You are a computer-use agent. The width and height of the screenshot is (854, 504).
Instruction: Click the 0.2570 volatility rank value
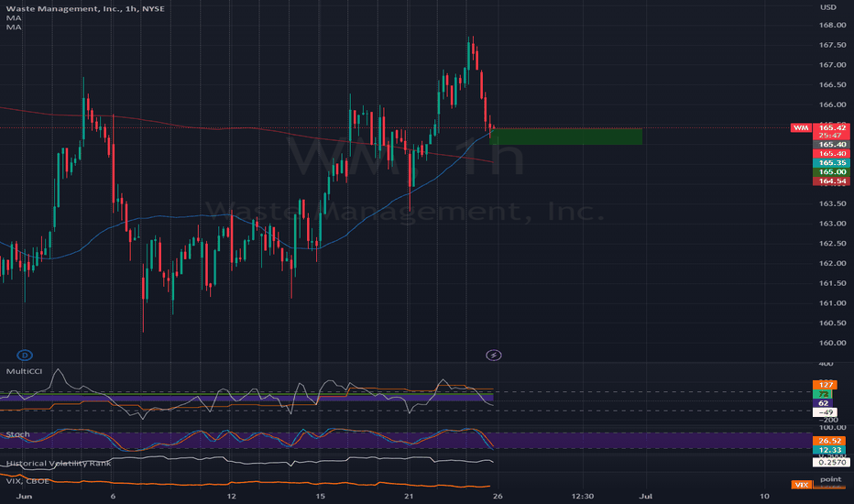click(831, 462)
